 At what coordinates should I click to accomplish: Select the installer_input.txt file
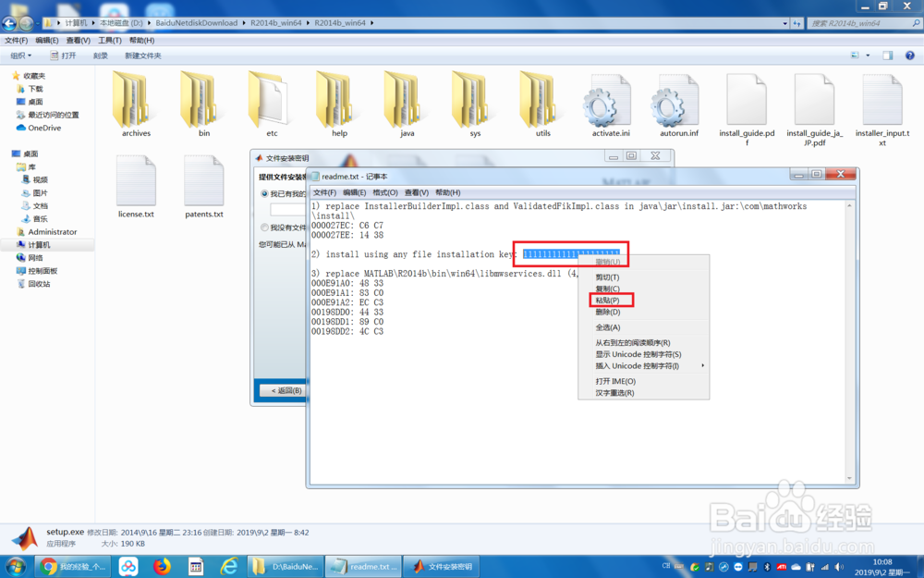882,110
